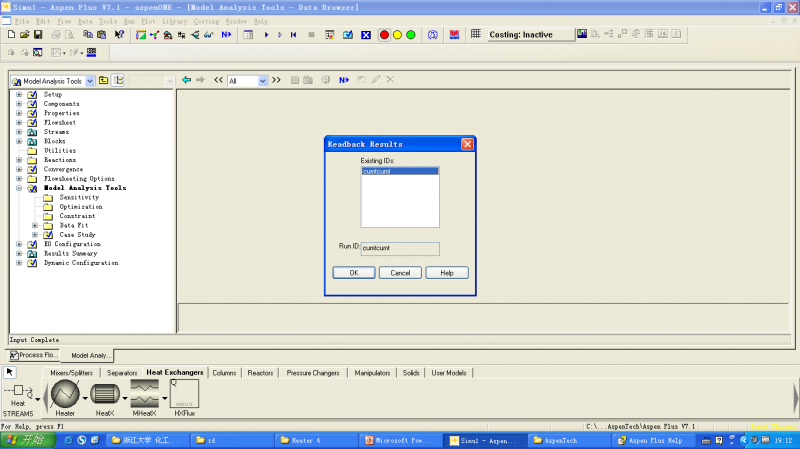Step through the simulation with the light arrow
The width and height of the screenshot is (800, 449).
pos(280,35)
